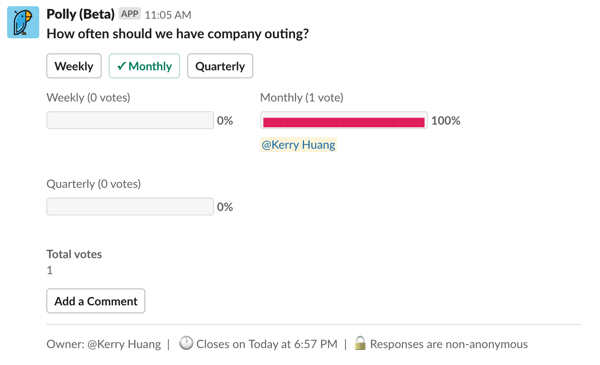
Task: Click the owner @Kerry Huang in footer
Action: tap(124, 344)
